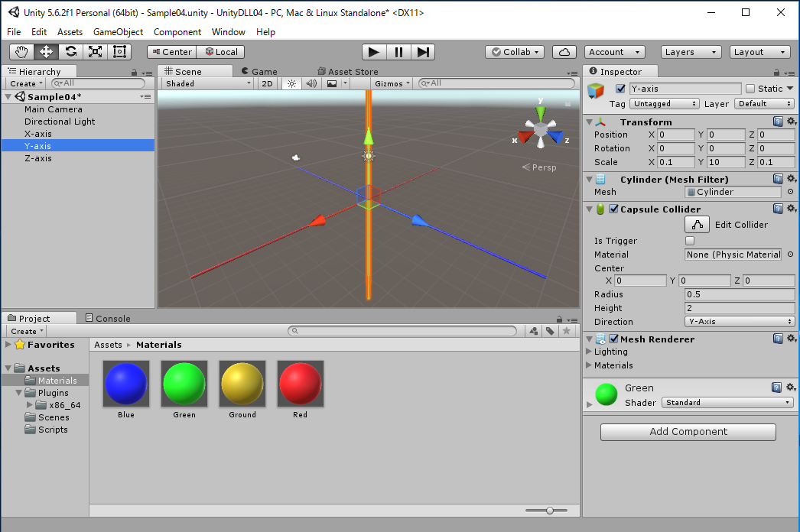
Task: Toggle scene audio speaker icon
Action: click(x=311, y=83)
